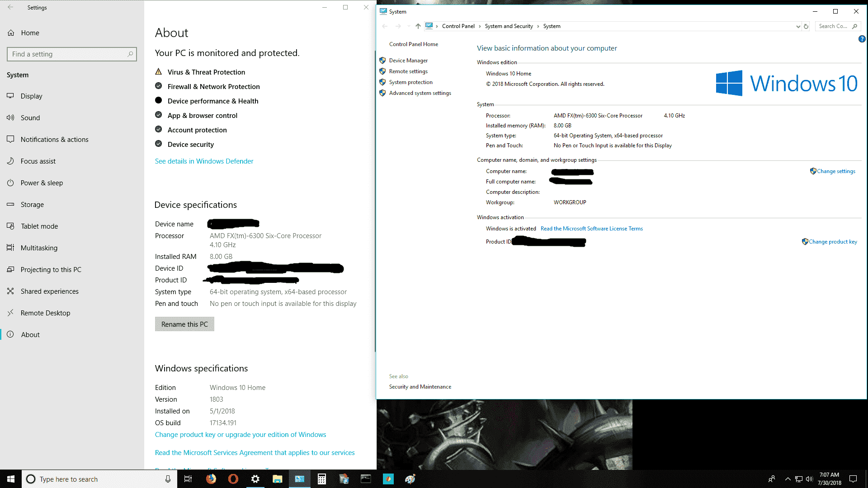
Task: Go to Home in the Settings sidebar
Action: (30, 33)
